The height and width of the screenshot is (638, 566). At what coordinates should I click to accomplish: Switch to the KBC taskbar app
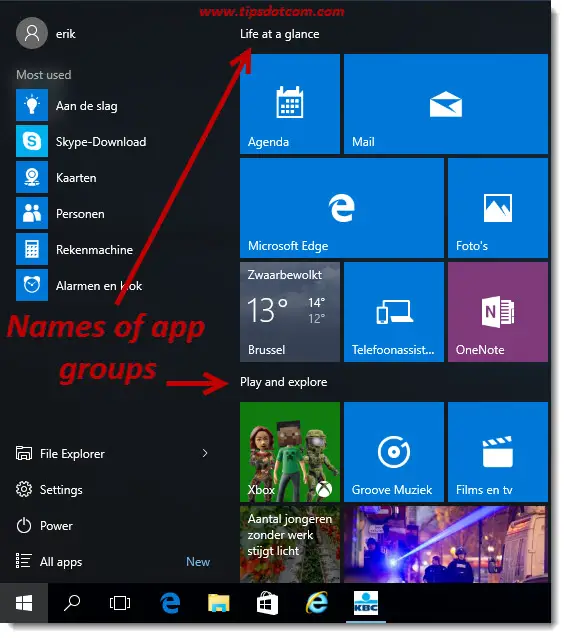click(x=366, y=603)
